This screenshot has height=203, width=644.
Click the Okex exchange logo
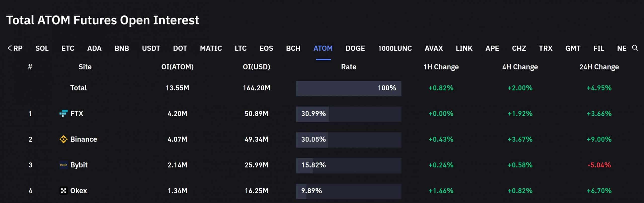coord(64,191)
